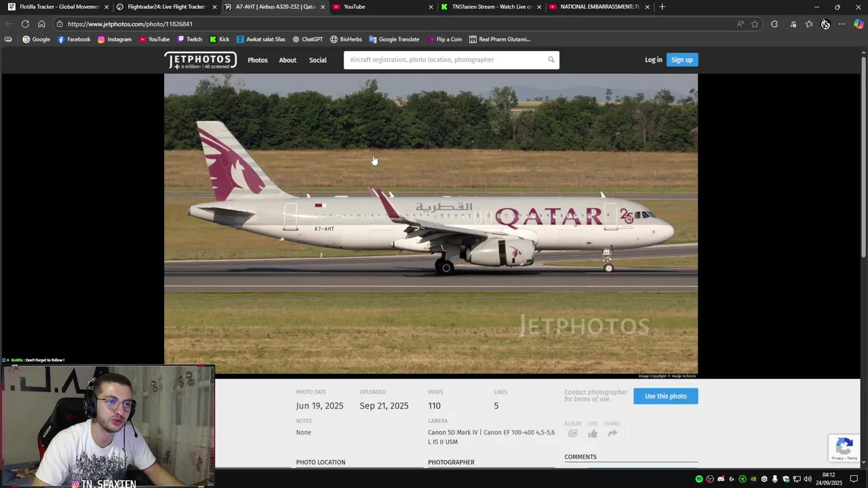Close the TNSfaxien Stream tab
868x488 pixels.
pyautogui.click(x=539, y=7)
